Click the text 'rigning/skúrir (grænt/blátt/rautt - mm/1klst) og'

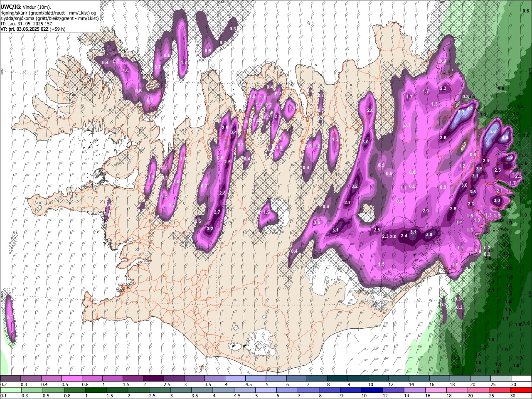point(49,13)
